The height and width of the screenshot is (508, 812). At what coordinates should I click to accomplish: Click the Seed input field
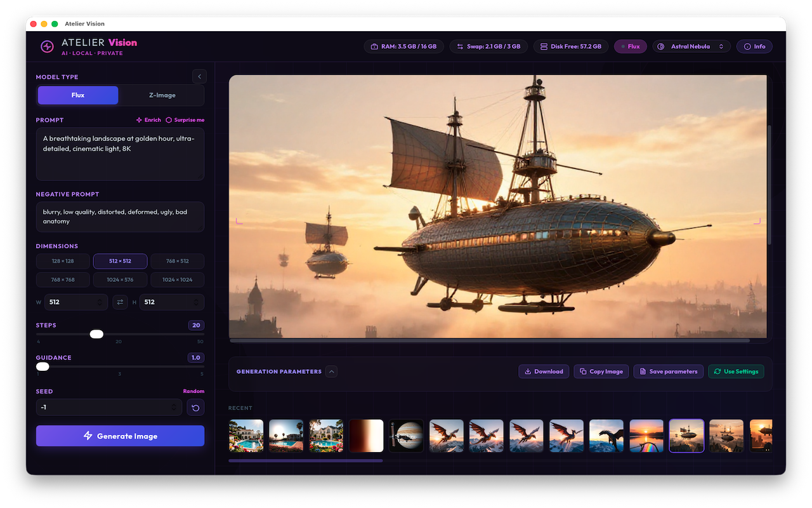(x=110, y=408)
